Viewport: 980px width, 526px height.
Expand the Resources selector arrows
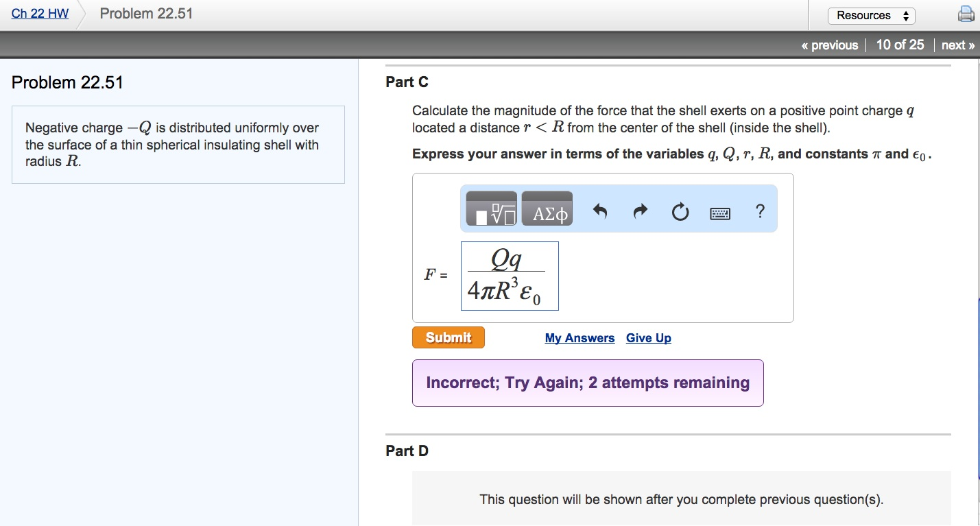pyautogui.click(x=906, y=14)
